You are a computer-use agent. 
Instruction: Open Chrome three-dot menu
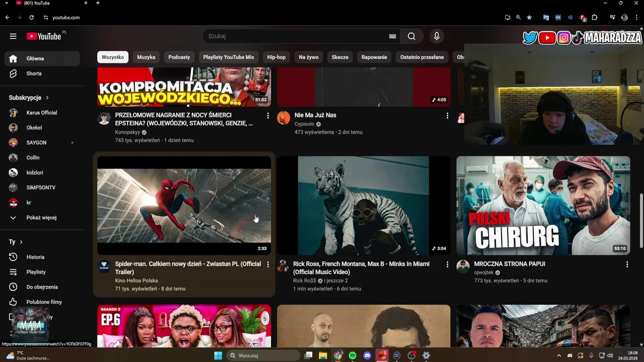[636, 18]
